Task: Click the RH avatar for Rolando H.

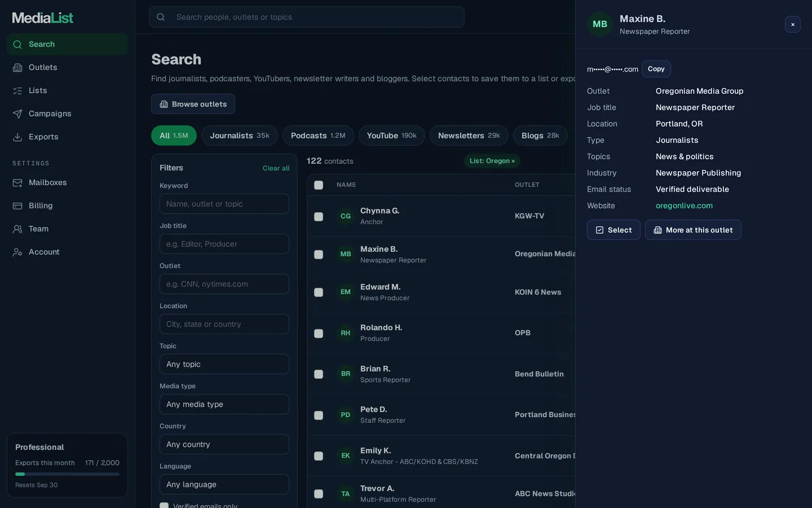Action: [x=346, y=333]
